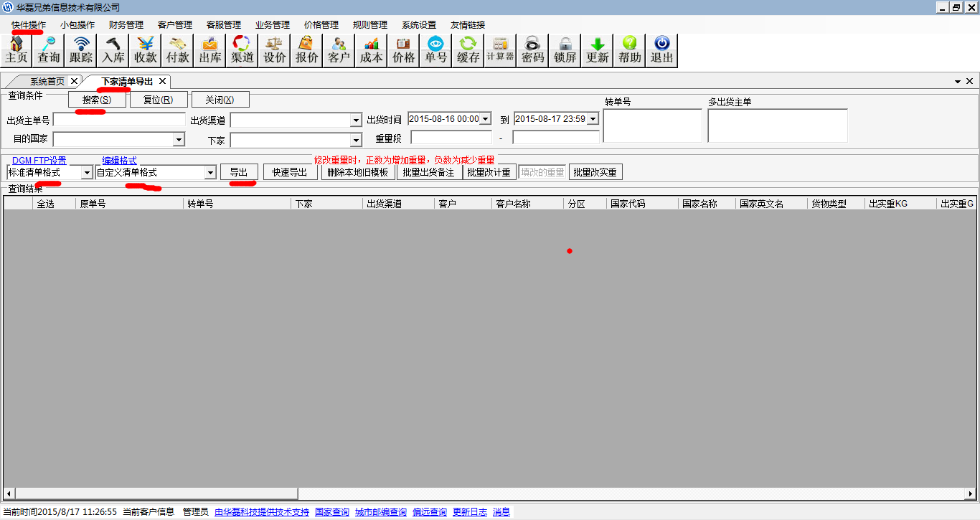The height and width of the screenshot is (520, 980).
Task: Open the 入库 warehouse-in tool
Action: [113, 50]
